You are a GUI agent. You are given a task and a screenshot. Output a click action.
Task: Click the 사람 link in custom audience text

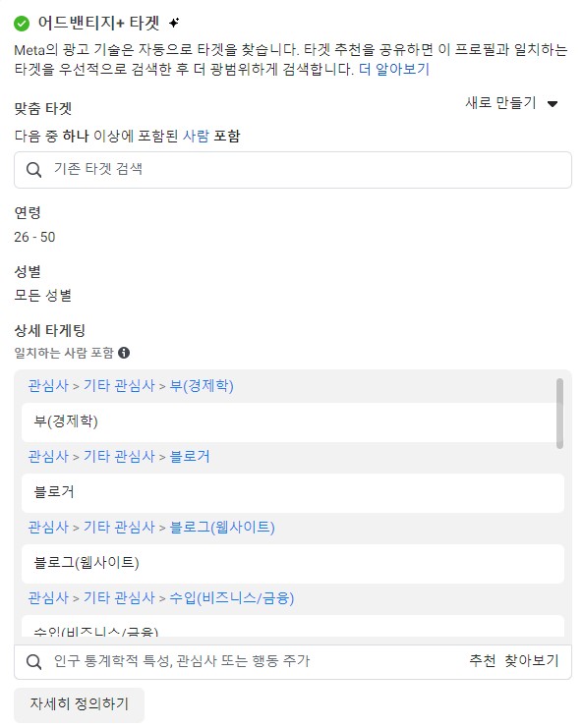(x=196, y=136)
